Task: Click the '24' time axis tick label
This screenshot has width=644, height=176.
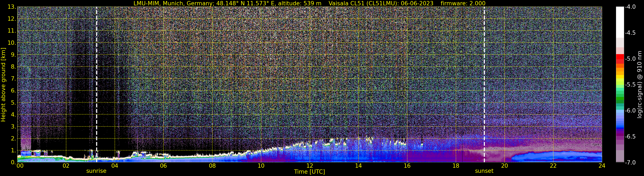Action: pos(602,166)
